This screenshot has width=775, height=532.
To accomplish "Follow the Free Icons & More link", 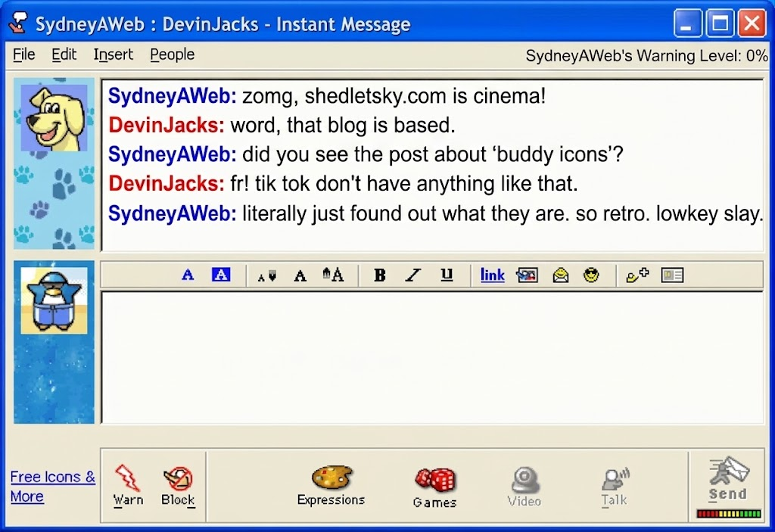I will pos(52,487).
